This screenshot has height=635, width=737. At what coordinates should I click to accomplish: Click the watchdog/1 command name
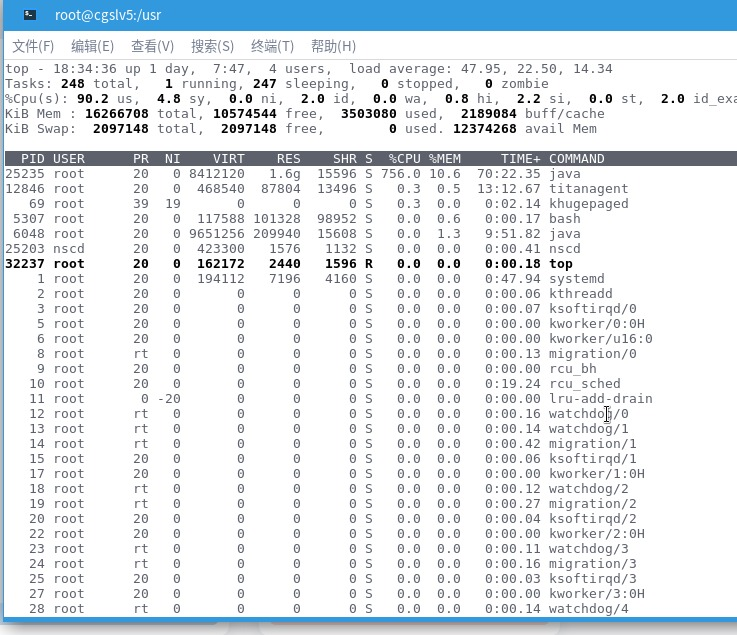tap(588, 429)
